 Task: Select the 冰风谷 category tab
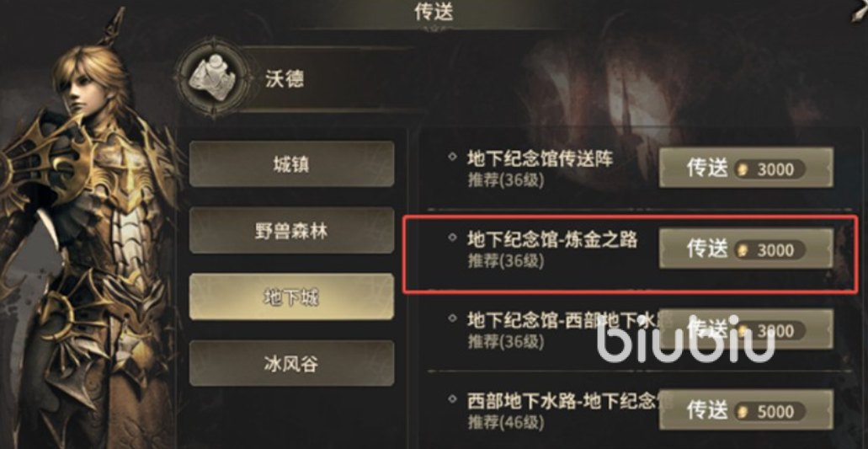point(292,363)
